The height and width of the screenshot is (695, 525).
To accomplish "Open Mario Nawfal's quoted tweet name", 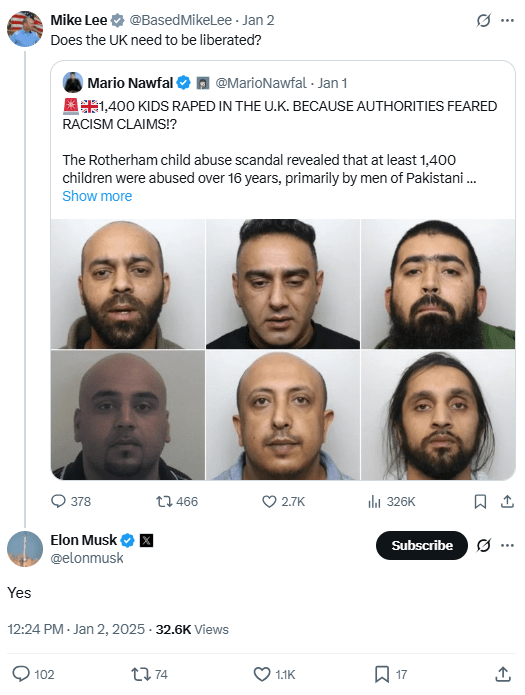I will coord(130,83).
